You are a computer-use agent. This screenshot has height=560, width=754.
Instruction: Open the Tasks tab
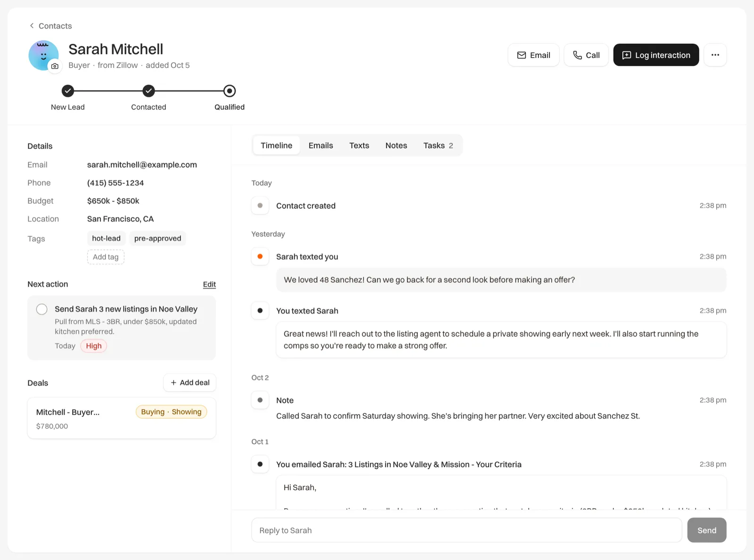(438, 146)
